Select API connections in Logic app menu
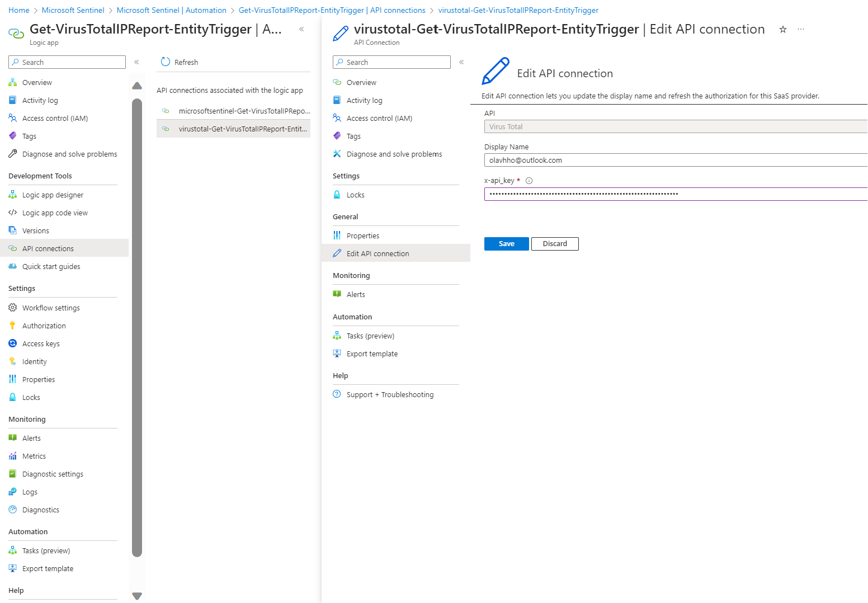 [64, 248]
